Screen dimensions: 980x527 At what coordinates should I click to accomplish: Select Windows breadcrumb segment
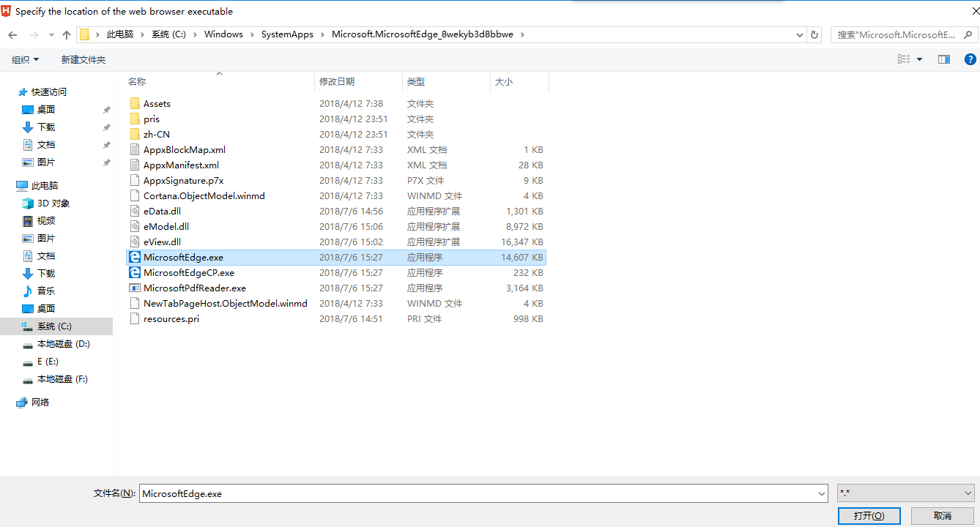click(223, 34)
